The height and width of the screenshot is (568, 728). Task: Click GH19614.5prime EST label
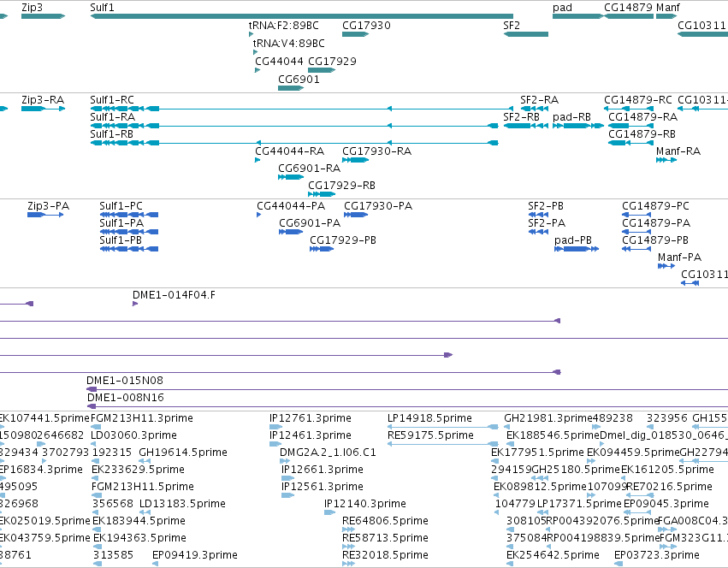point(183,453)
